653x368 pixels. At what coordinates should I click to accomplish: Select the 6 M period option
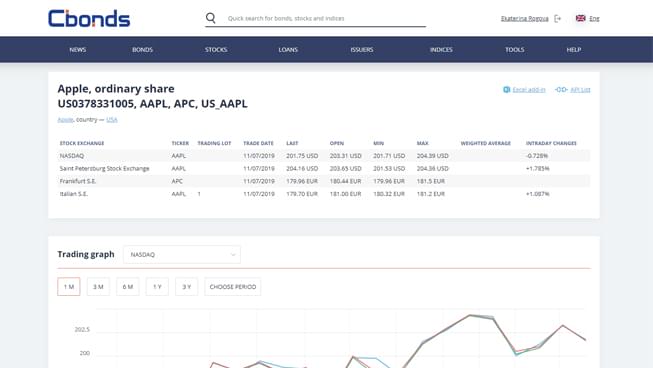pyautogui.click(x=127, y=287)
